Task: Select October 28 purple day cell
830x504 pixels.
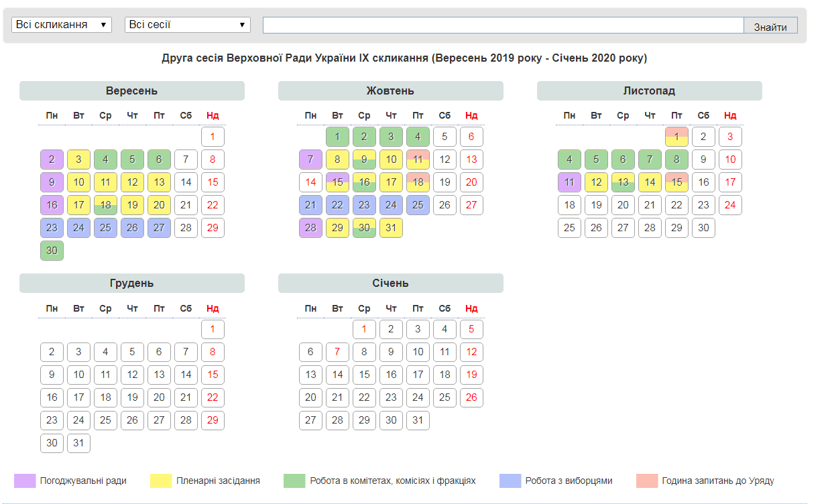Action: point(310,228)
